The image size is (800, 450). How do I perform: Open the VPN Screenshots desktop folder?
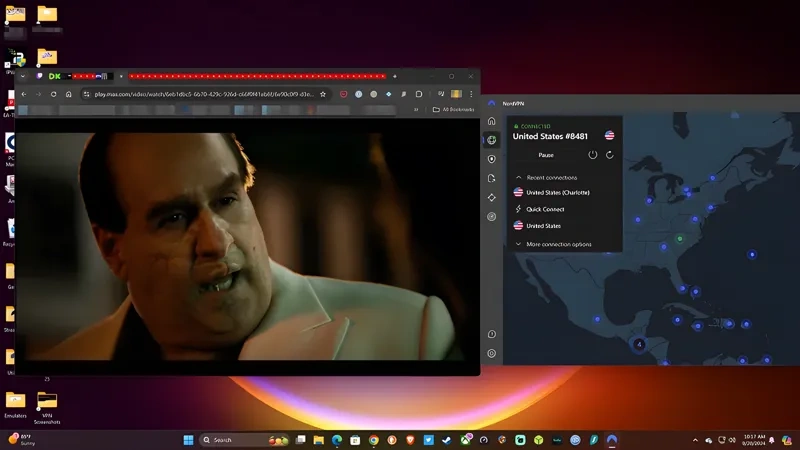point(46,404)
